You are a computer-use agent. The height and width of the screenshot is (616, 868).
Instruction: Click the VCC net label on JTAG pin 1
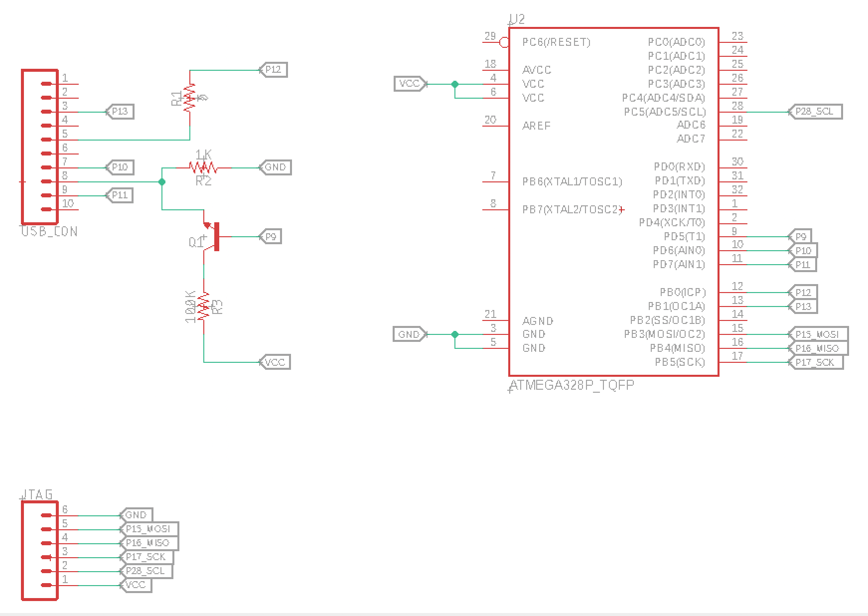point(136,585)
